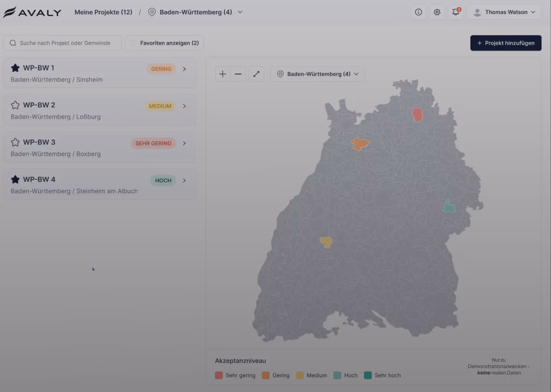Screen dimensions: 551x392
Task: Open the info icon in the top bar
Action: coord(418,12)
